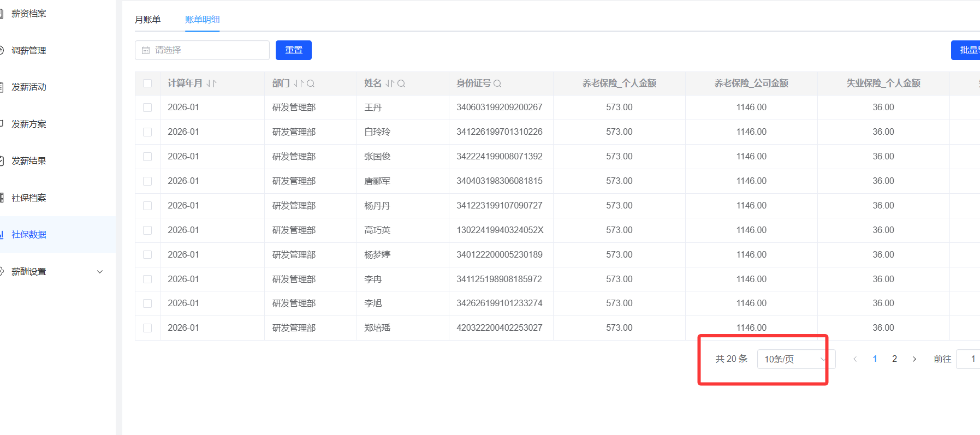Click ID number 341226199701310226
The image size is (980, 435).
[x=500, y=132]
